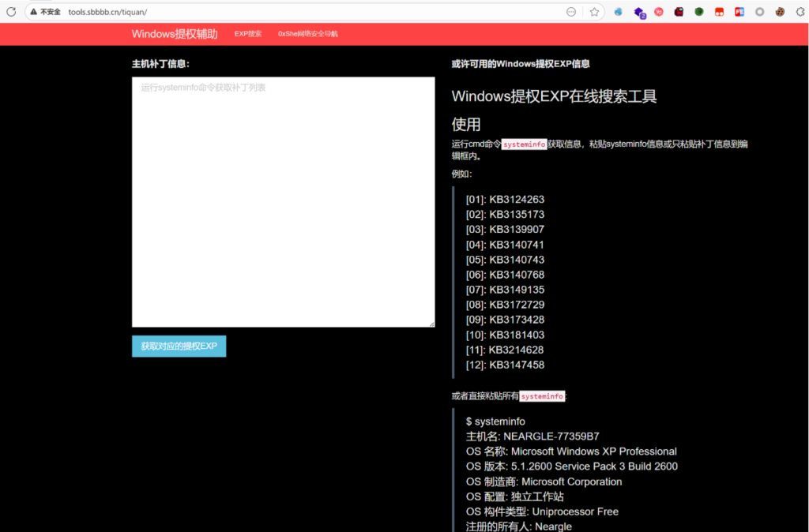Click the first systeminfo code tag in usage text
The width and height of the screenshot is (809, 532).
pyautogui.click(x=525, y=144)
